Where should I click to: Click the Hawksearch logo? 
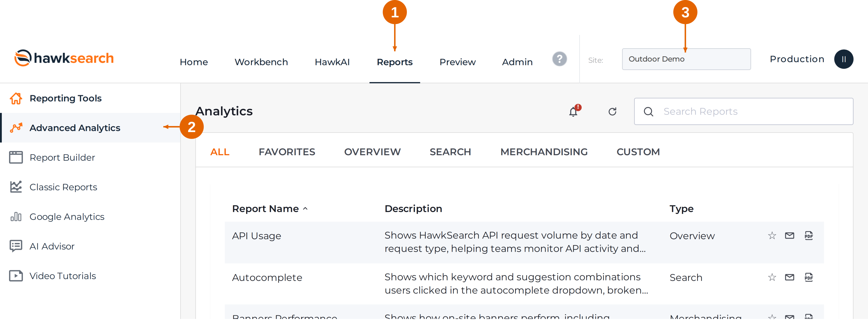coord(64,58)
